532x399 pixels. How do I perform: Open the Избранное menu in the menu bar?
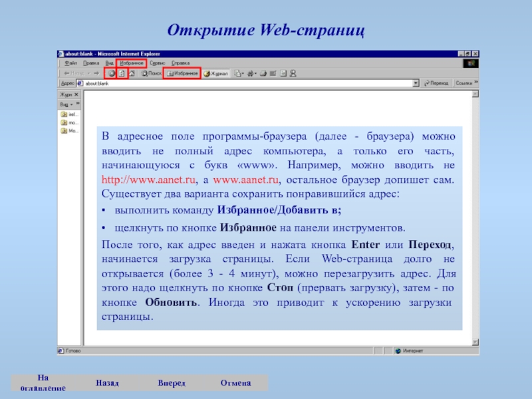[x=132, y=63]
